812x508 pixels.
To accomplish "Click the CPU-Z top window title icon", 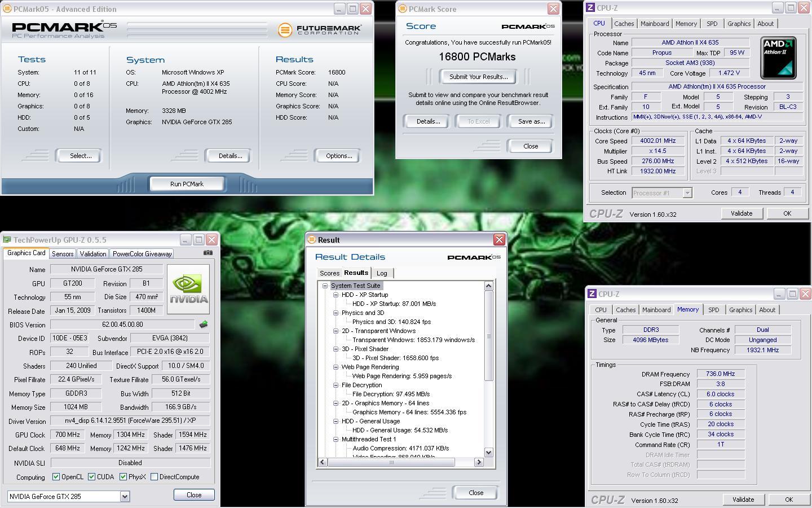I will click(x=590, y=8).
